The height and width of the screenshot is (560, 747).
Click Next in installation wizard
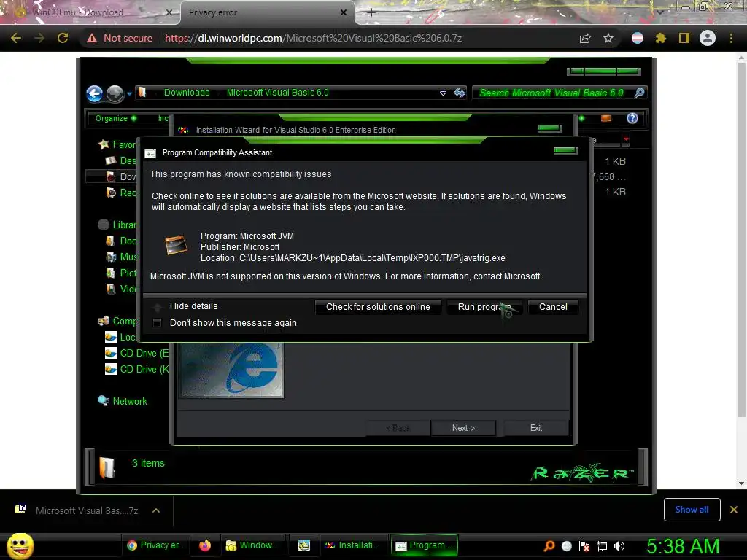pyautogui.click(x=463, y=428)
